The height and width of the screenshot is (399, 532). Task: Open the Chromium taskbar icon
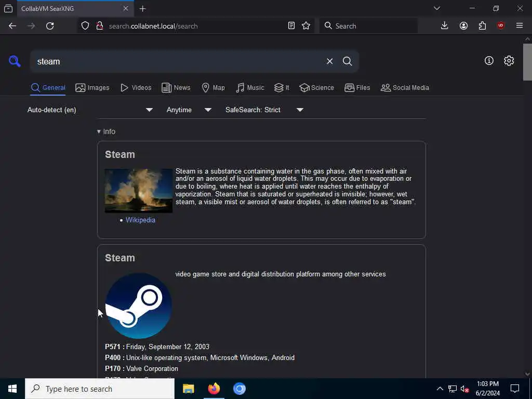tap(240, 389)
